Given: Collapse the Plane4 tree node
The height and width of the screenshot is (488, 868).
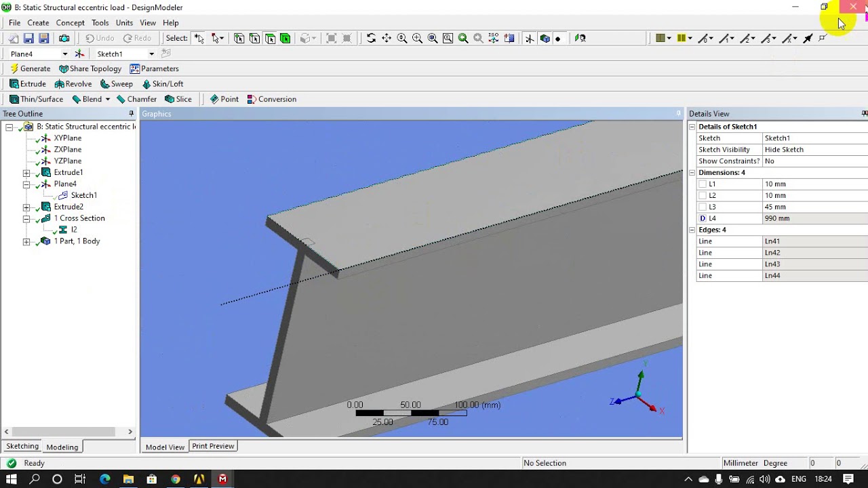Looking at the screenshot, I should click(x=26, y=184).
